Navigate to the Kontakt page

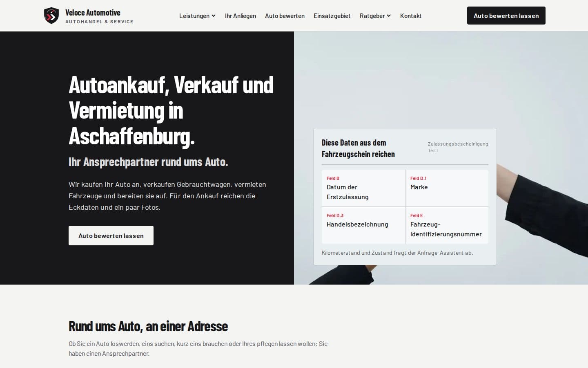click(411, 16)
